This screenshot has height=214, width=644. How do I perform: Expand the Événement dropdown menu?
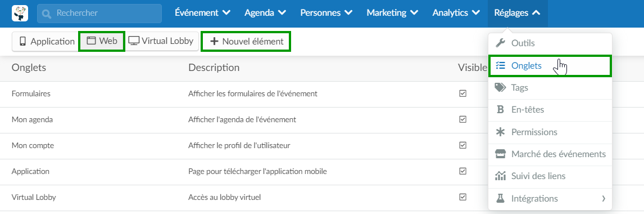tap(202, 13)
